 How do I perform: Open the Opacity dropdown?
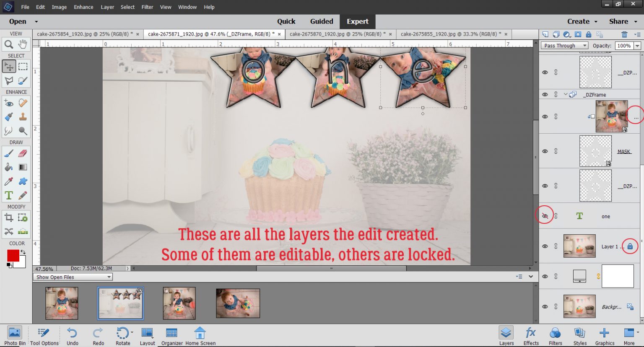click(x=637, y=45)
